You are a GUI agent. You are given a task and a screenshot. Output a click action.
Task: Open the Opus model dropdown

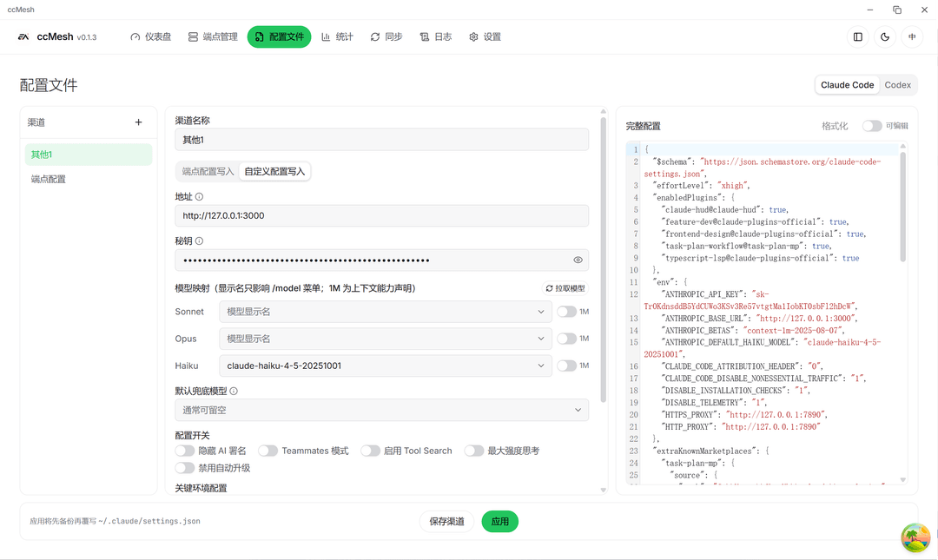tap(386, 339)
